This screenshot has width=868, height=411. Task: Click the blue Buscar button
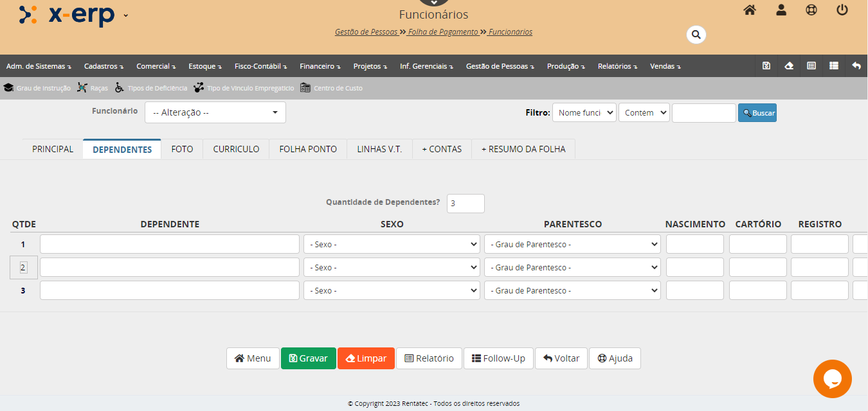pos(757,112)
